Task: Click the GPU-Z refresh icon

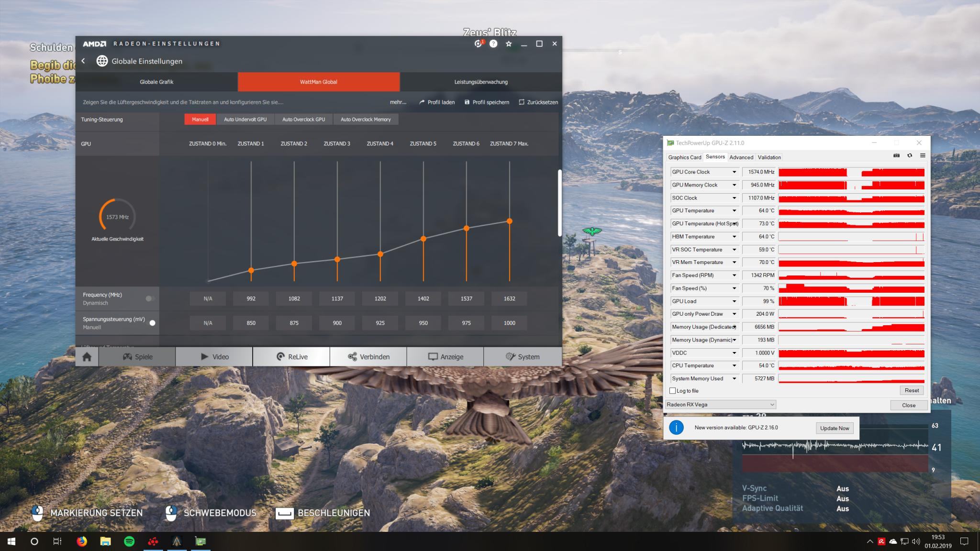Action: pos(910,155)
